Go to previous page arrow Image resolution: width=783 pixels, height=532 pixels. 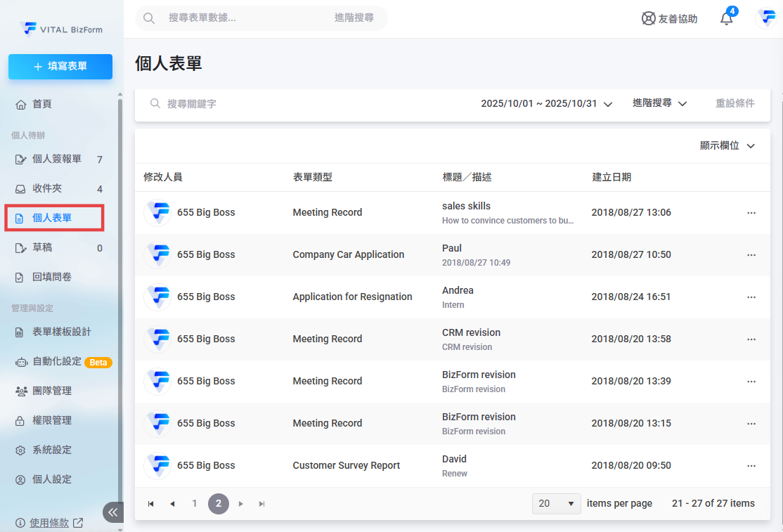[172, 504]
